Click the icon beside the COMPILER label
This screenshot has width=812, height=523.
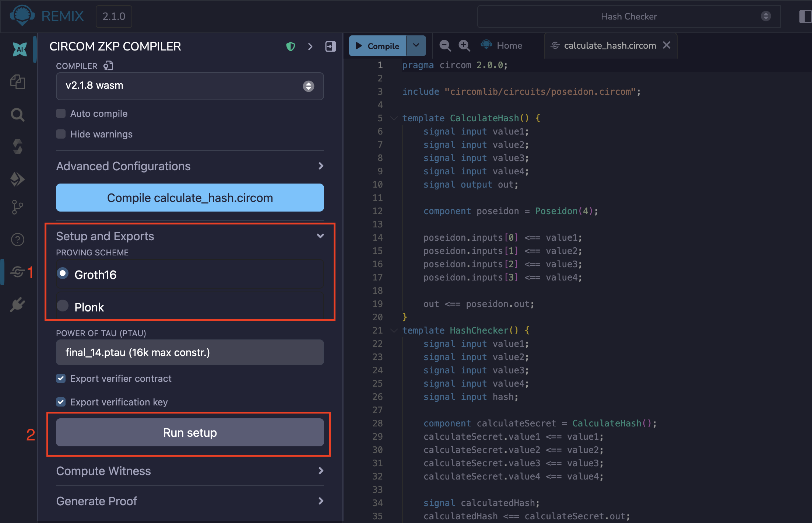pos(108,66)
